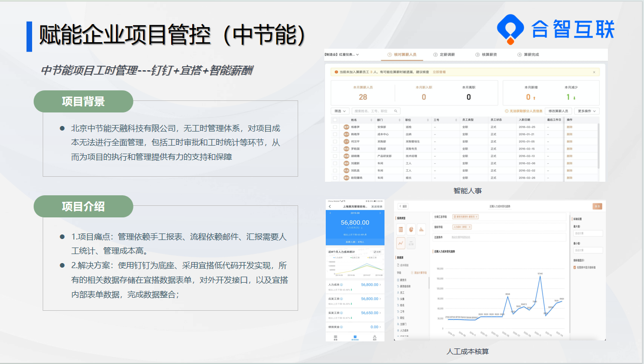Click the warning icon beside 无法获取部分人员信息

click(506, 111)
